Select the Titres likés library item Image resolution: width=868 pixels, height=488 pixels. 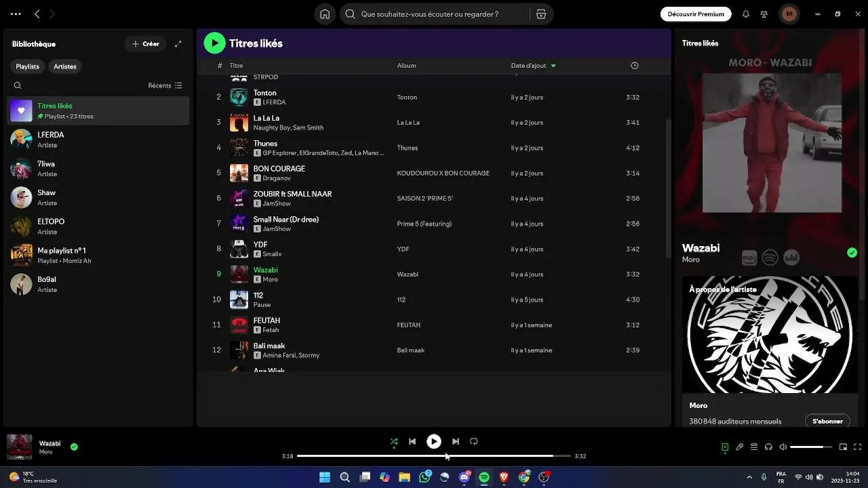(x=98, y=110)
